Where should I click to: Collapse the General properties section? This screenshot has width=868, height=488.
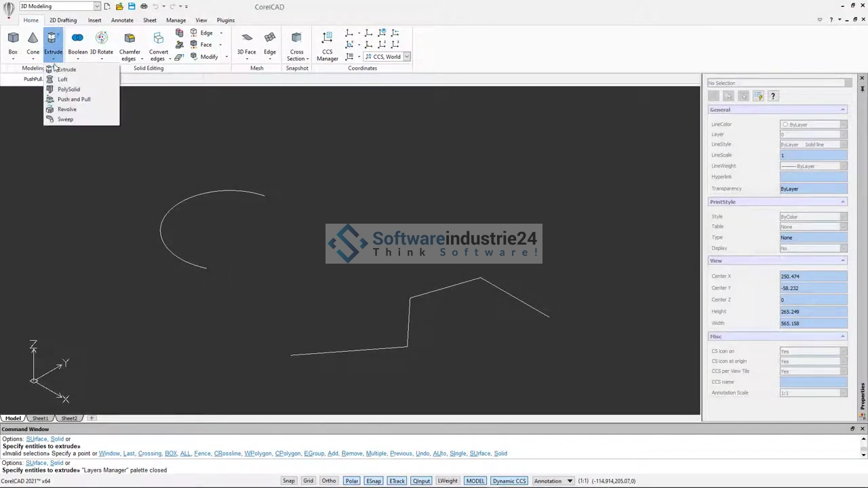[x=843, y=110]
